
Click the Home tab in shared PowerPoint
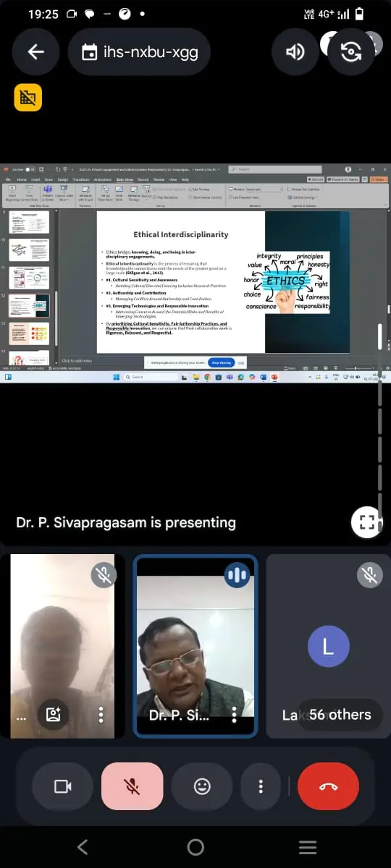click(x=22, y=179)
